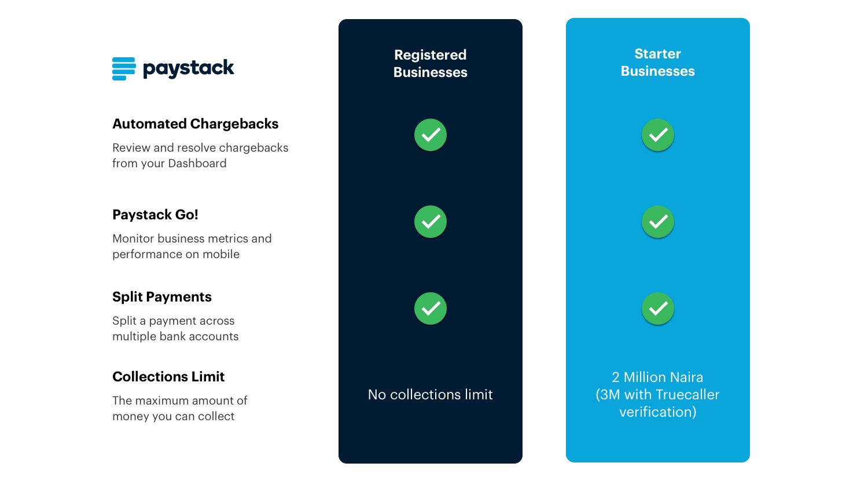The height and width of the screenshot is (485, 868).
Task: Click the Automated Chargebacks heading
Action: 196,124
